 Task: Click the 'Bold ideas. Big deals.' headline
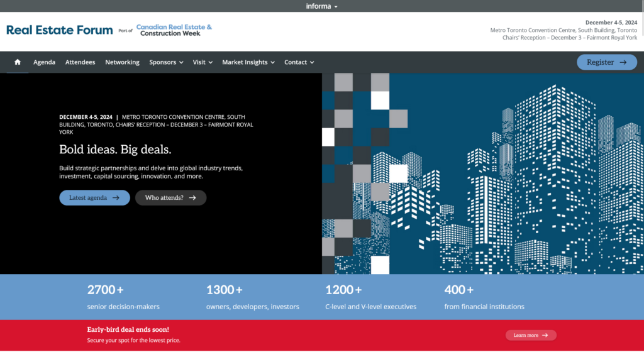[x=115, y=150]
